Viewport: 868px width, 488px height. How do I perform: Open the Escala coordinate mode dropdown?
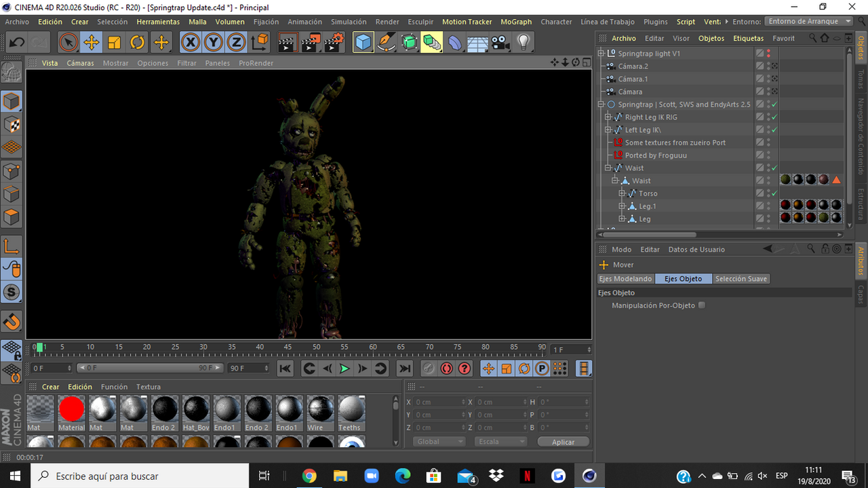pyautogui.click(x=500, y=441)
